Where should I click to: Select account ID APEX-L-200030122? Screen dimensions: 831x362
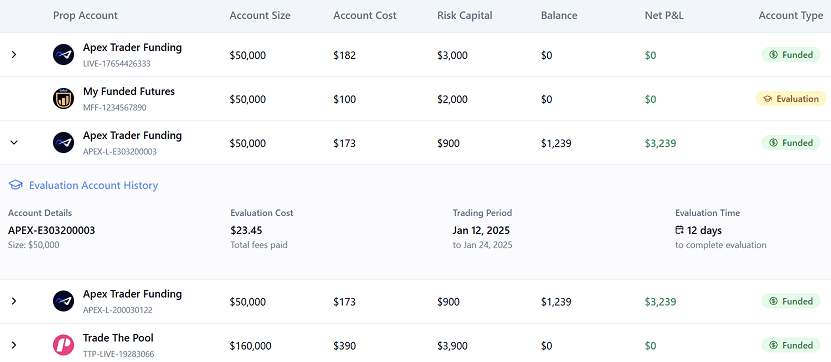(118, 310)
